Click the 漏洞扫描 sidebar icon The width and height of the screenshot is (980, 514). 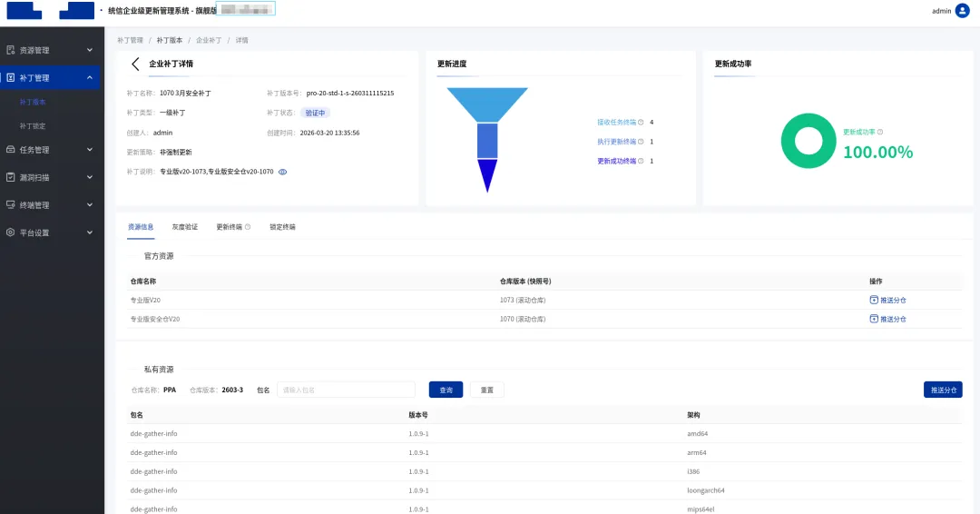11,177
